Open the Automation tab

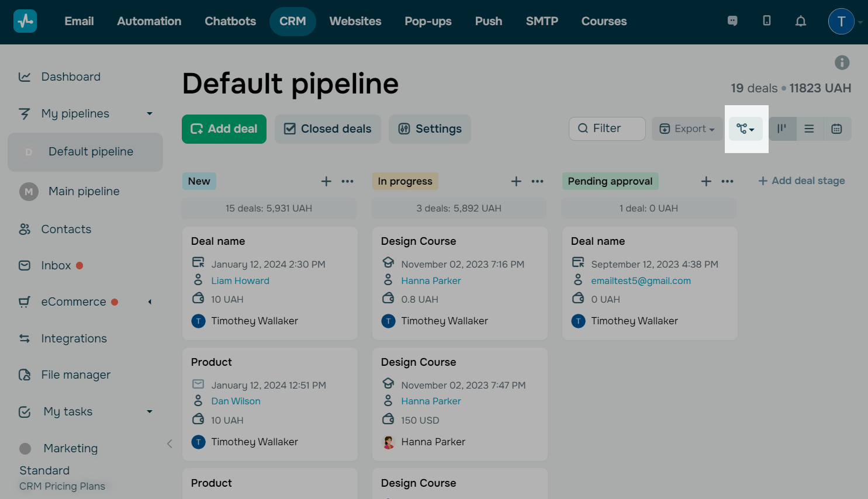coord(149,21)
